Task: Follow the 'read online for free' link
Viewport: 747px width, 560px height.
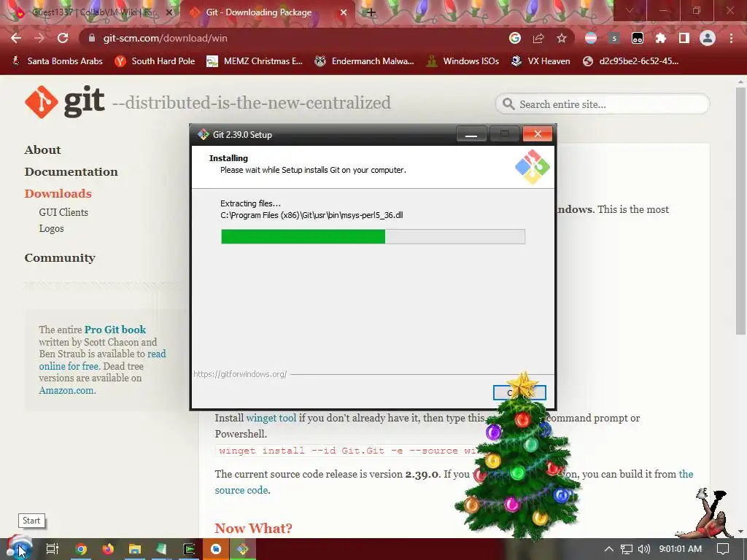Action: pos(102,360)
